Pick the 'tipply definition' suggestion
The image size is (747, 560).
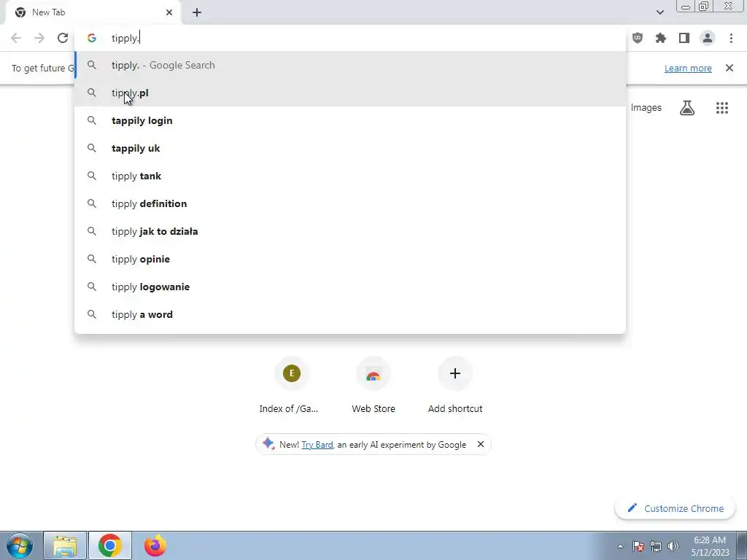coord(350,203)
